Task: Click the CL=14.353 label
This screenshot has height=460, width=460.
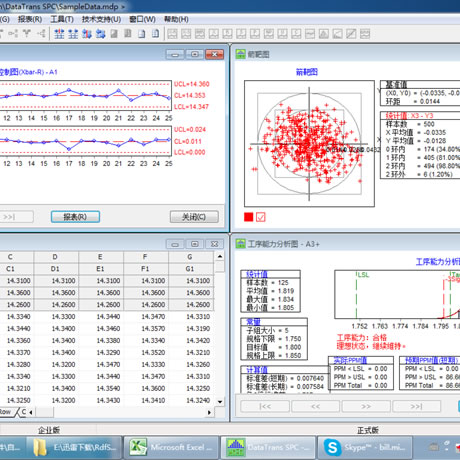Action: click(190, 96)
